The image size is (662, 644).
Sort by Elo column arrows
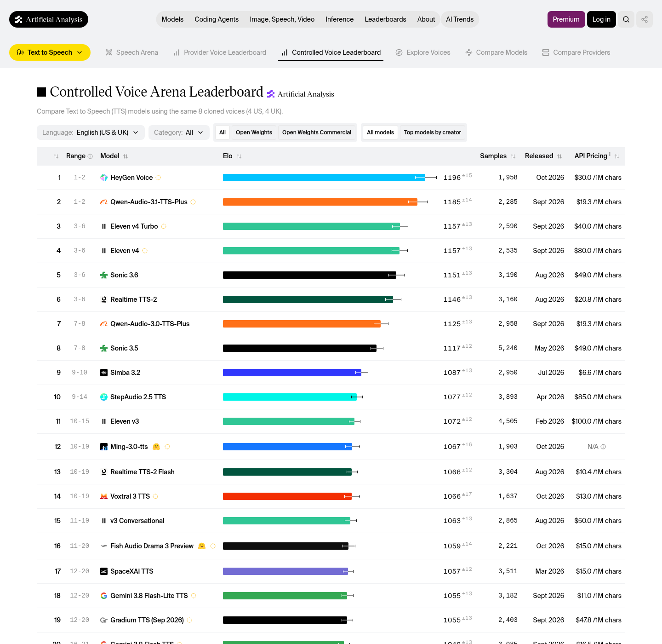click(239, 156)
